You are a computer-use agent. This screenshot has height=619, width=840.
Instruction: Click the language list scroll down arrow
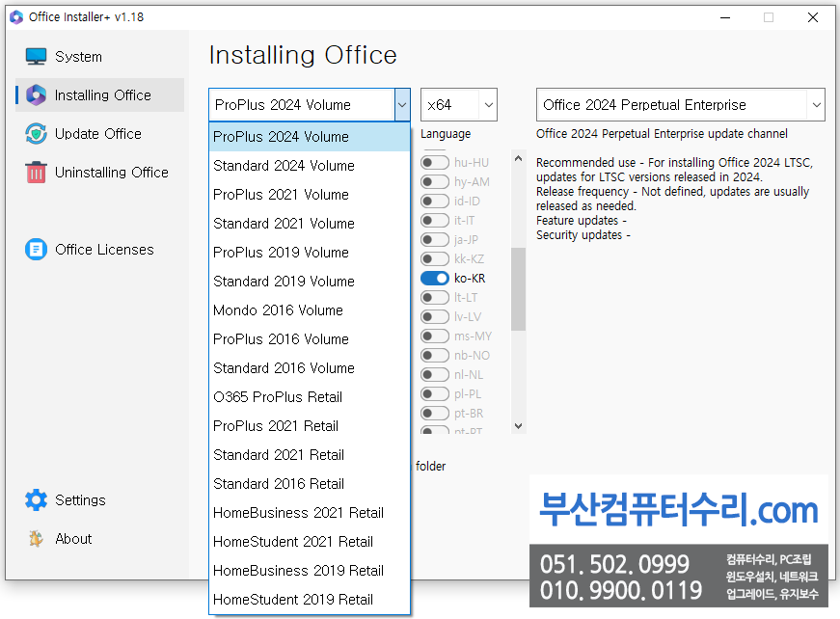(518, 426)
